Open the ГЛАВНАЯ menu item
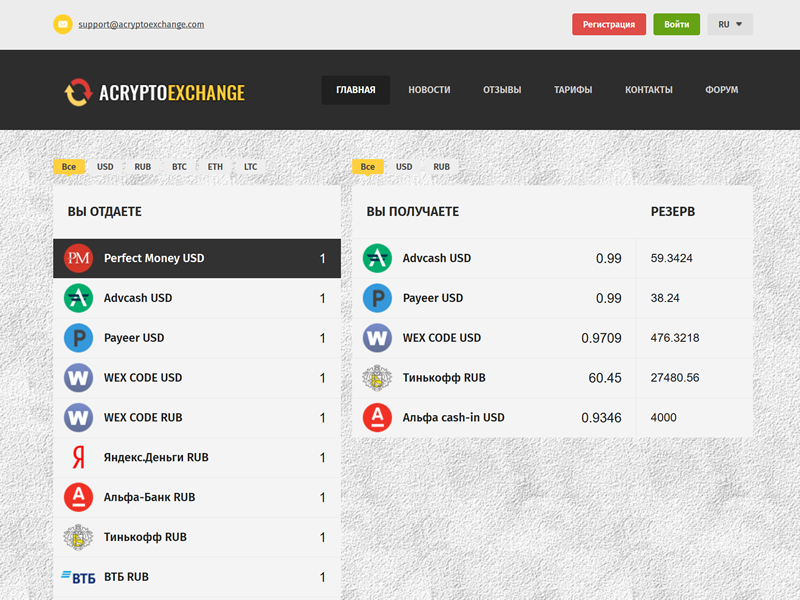Viewport: 800px width, 600px height. pyautogui.click(x=356, y=90)
